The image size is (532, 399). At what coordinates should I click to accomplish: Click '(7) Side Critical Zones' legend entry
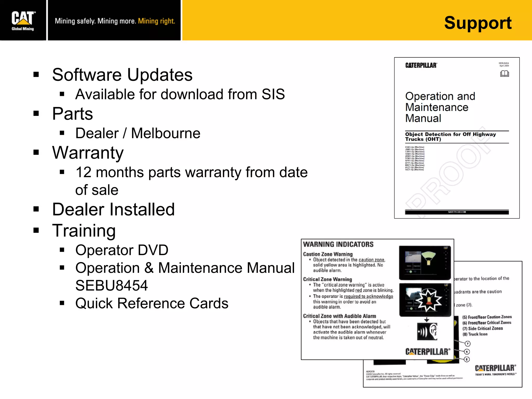click(483, 328)
